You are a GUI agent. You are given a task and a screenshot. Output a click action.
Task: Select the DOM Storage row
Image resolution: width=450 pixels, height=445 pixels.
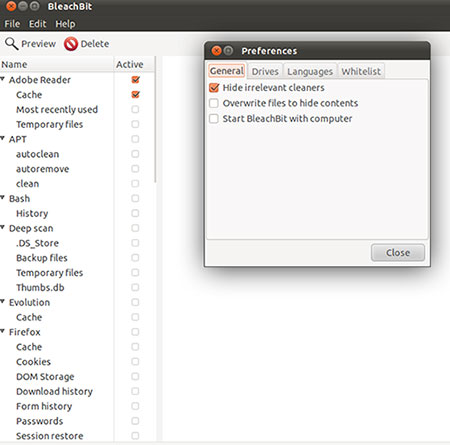77,376
